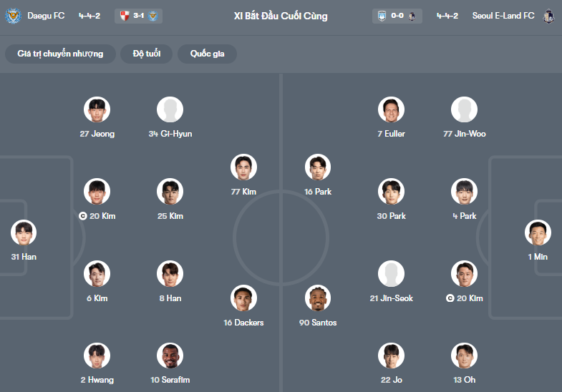Click the Daegu FC team name
562x392 pixels.
(46, 16)
